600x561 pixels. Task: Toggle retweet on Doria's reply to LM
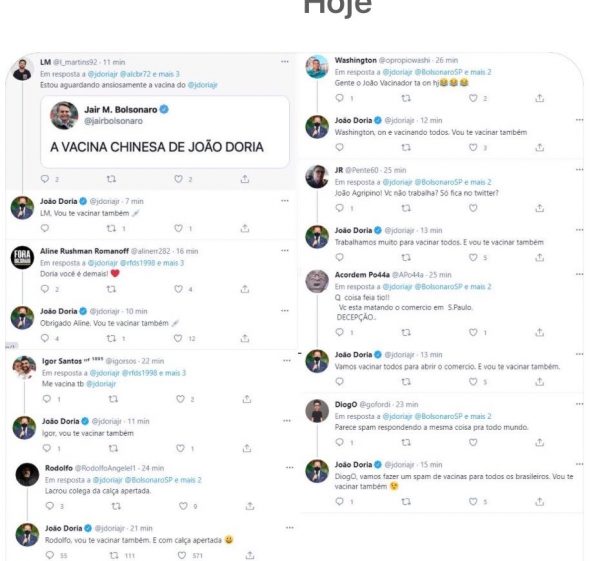[x=111, y=228]
